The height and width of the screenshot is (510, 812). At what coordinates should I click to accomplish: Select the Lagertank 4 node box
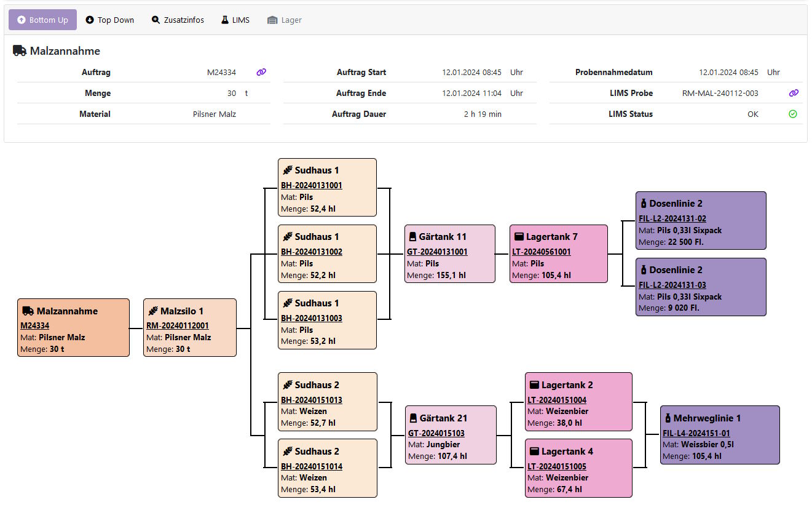coord(578,468)
